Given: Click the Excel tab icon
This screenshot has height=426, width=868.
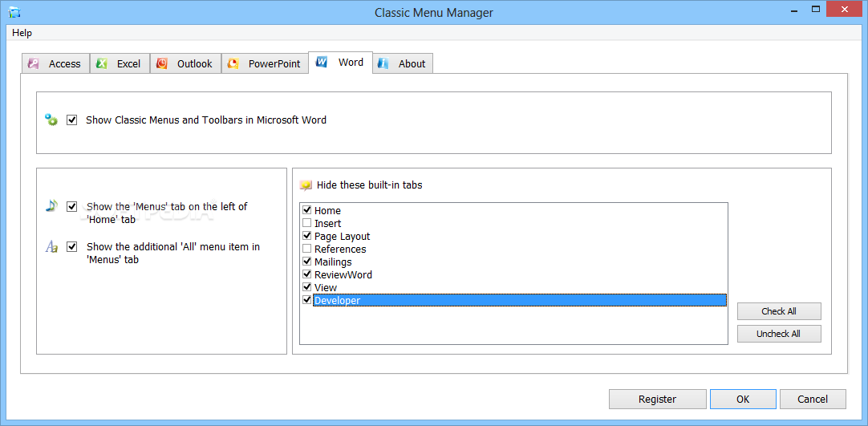Looking at the screenshot, I should click(102, 63).
